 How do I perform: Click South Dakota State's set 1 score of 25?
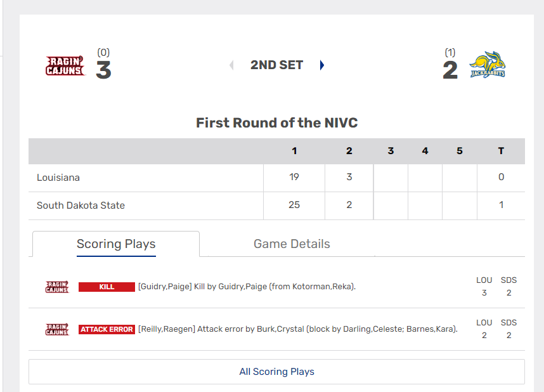[294, 206]
